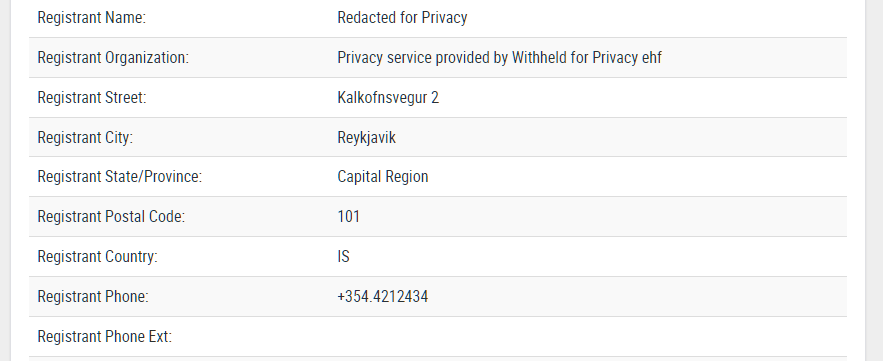Click the Registrant State/Province label
Viewport: 883px width, 361px height.
tap(119, 176)
